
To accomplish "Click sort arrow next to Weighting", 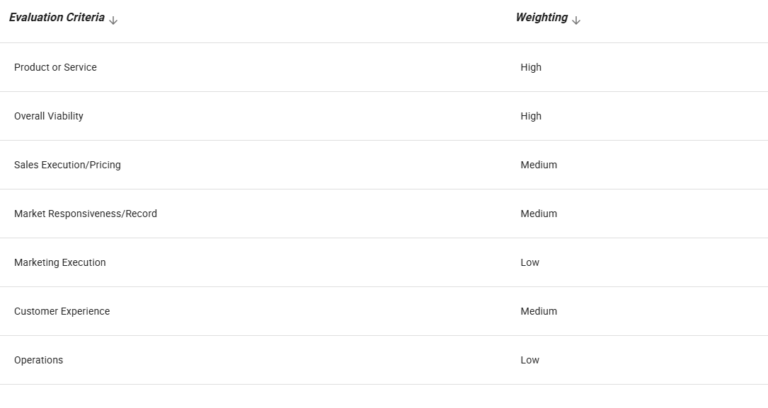I will [x=577, y=20].
